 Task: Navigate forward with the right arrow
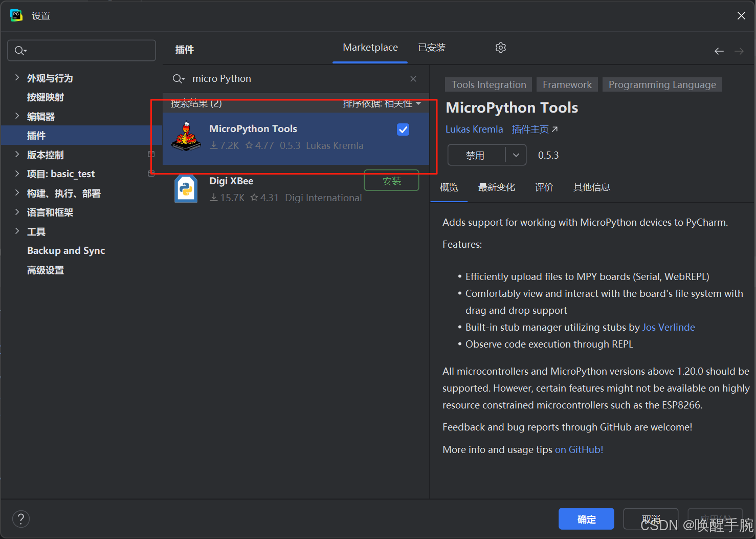739,51
